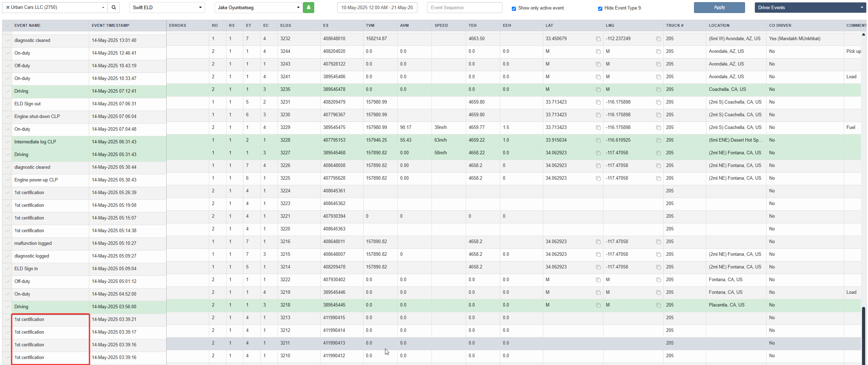Viewport: 868px width, 365px height.
Task: Copy latitude icon in ELDS 3218 row
Action: (598, 305)
